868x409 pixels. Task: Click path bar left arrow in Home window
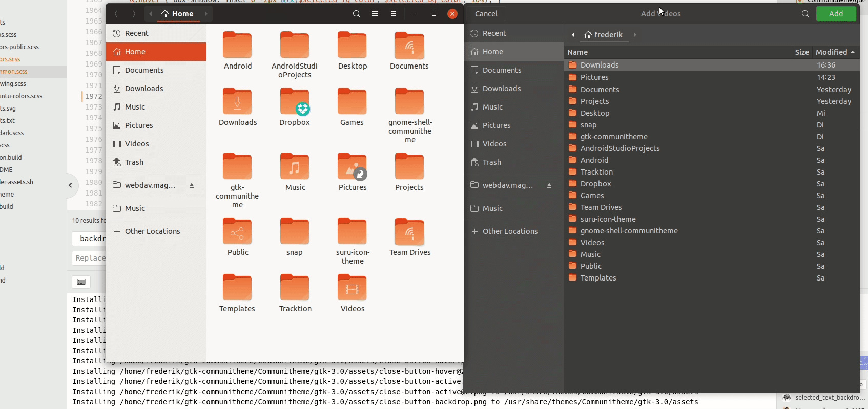(x=151, y=14)
